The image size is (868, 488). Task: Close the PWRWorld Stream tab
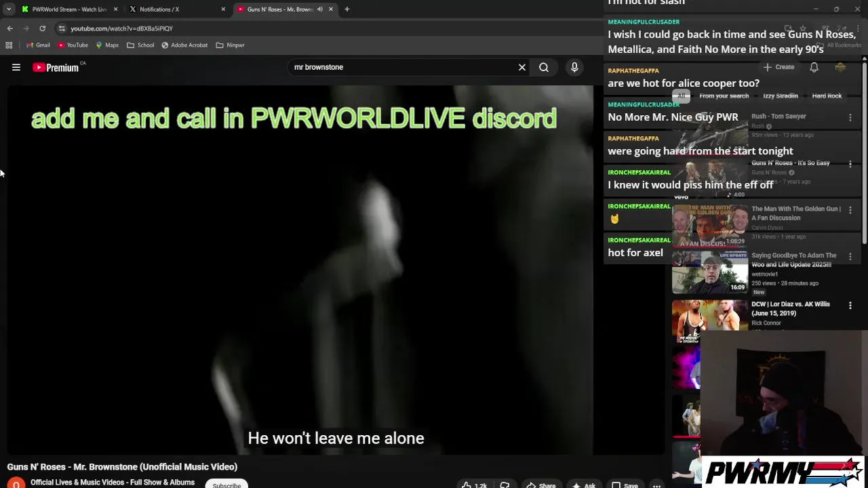(x=115, y=9)
